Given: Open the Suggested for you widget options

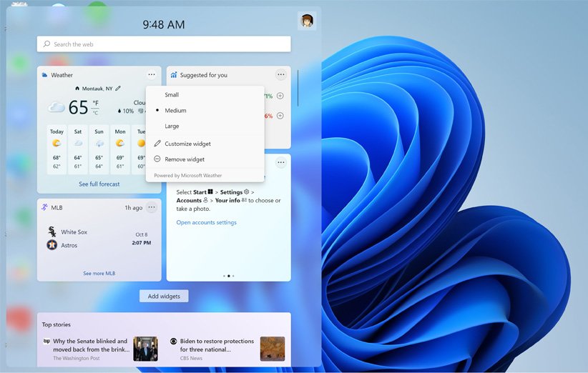Looking at the screenshot, I should tap(280, 75).
